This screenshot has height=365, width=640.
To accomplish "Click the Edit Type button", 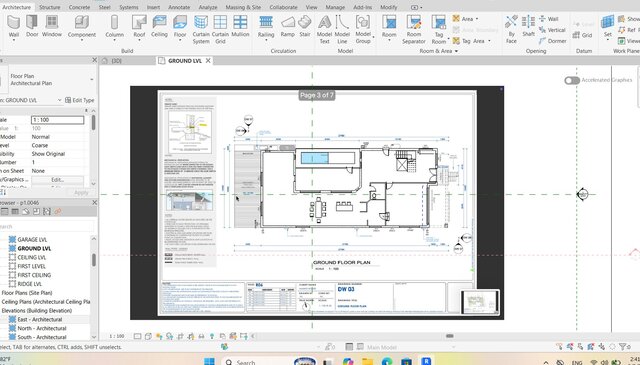I will point(80,100).
